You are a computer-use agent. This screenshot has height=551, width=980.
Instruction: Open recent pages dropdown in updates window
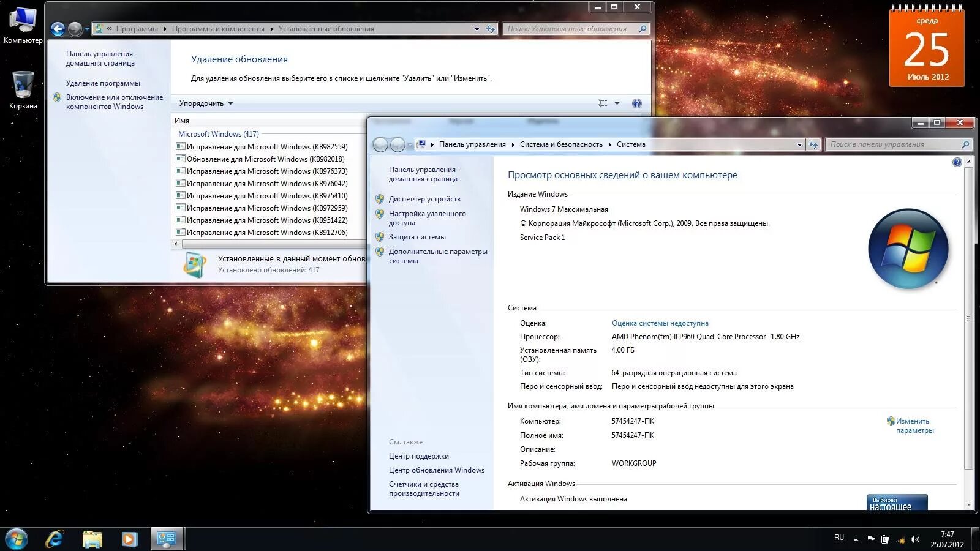[x=87, y=29]
